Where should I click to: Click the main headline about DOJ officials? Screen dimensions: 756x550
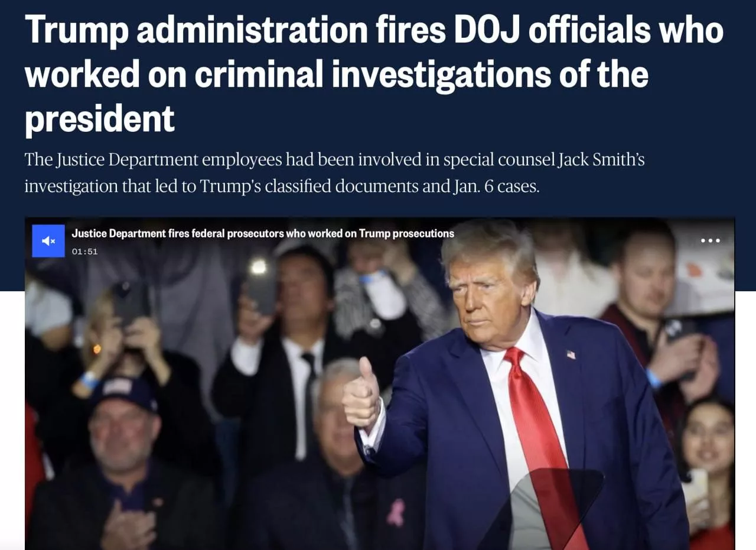(374, 74)
